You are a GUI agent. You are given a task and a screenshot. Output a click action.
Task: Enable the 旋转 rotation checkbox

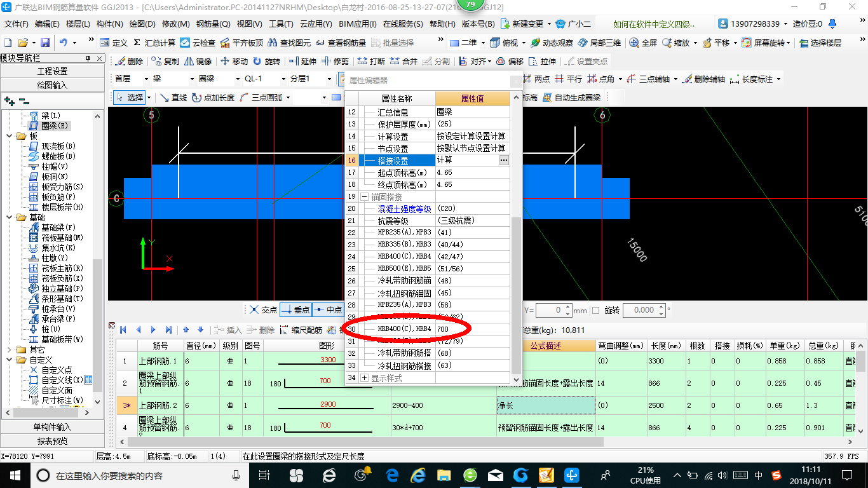[595, 310]
